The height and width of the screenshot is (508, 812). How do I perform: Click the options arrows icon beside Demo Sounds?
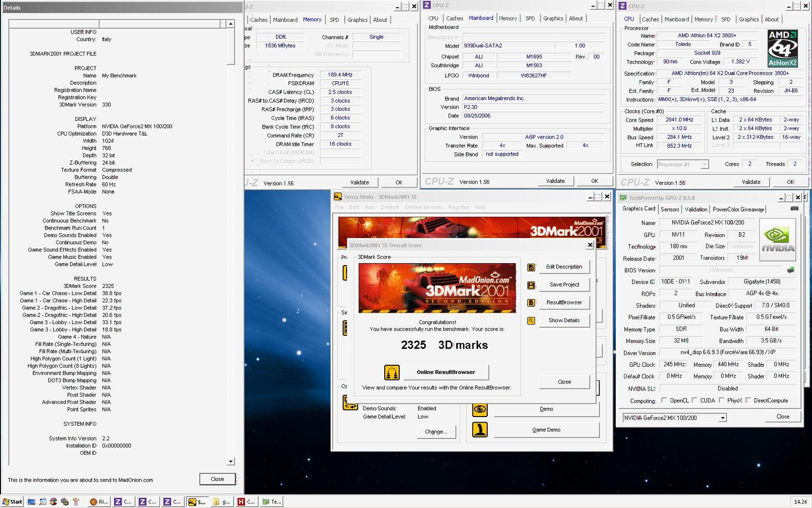pos(350,403)
